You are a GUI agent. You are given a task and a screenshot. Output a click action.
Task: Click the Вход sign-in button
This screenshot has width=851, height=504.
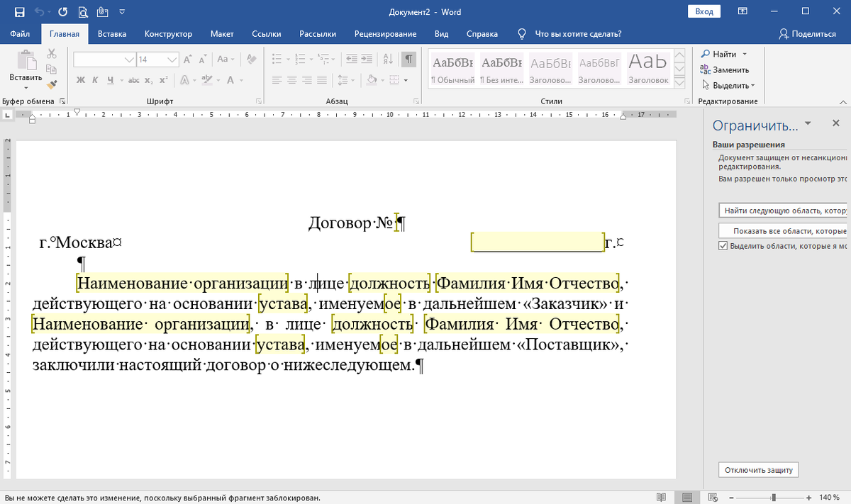704,11
